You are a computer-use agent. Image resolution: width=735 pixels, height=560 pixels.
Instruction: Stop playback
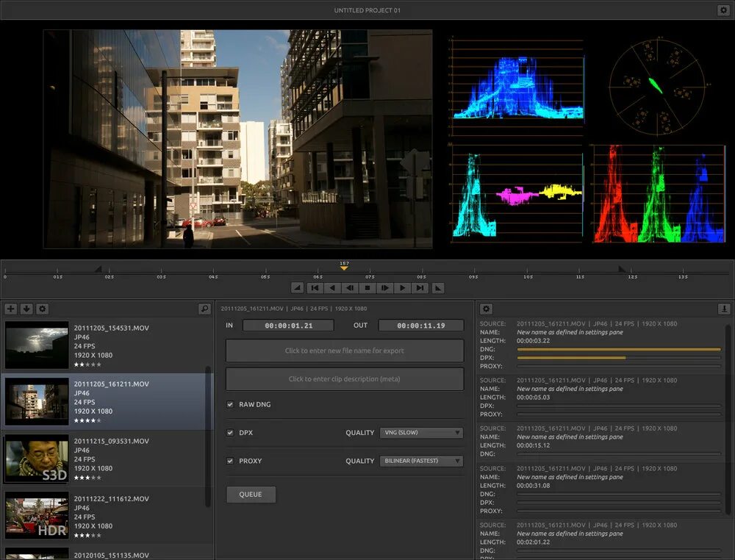(x=367, y=288)
